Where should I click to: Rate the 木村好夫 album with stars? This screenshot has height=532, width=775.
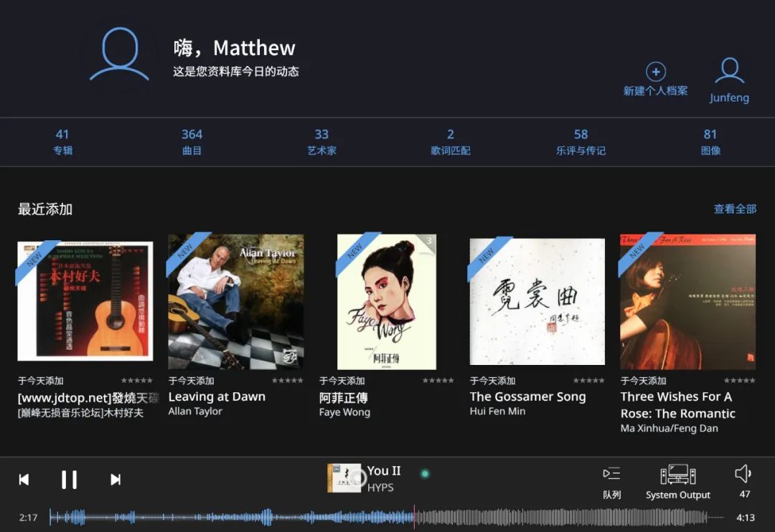(137, 380)
